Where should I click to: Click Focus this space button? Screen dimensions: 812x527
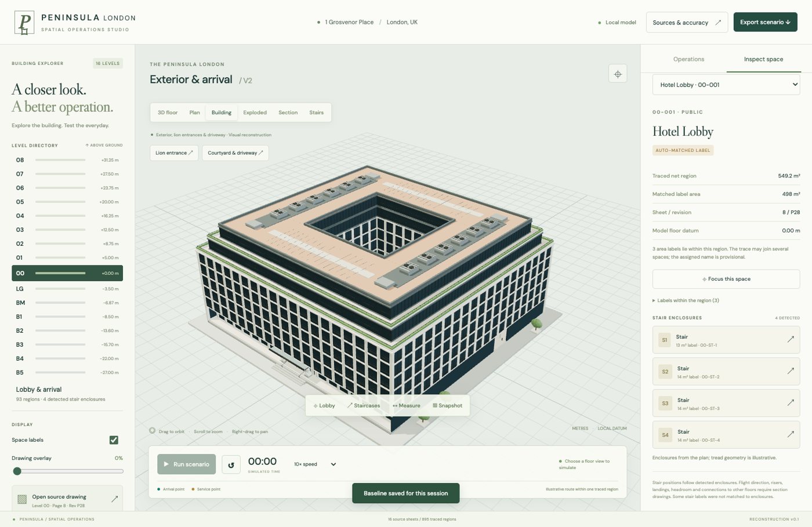tap(726, 279)
